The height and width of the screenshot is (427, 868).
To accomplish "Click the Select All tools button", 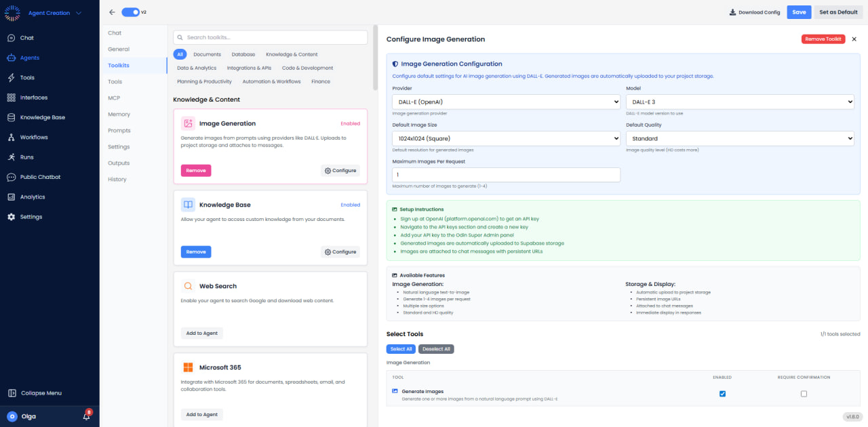I will 401,349.
